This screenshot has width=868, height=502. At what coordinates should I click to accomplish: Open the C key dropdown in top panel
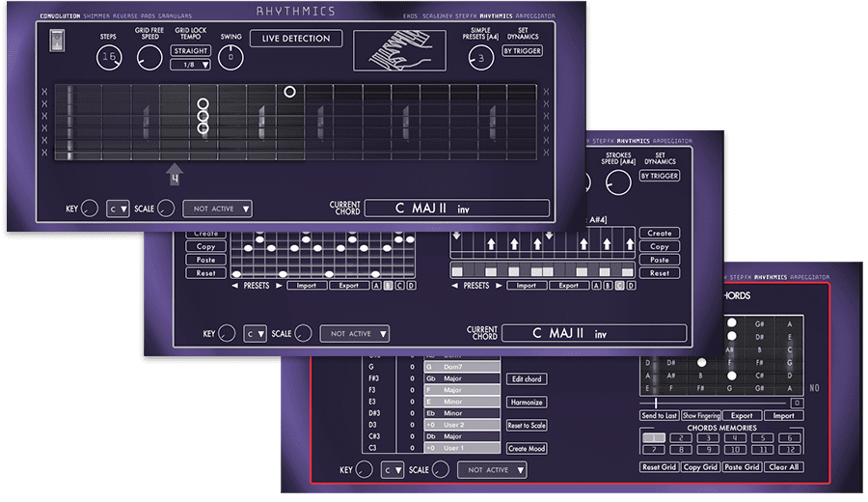119,209
